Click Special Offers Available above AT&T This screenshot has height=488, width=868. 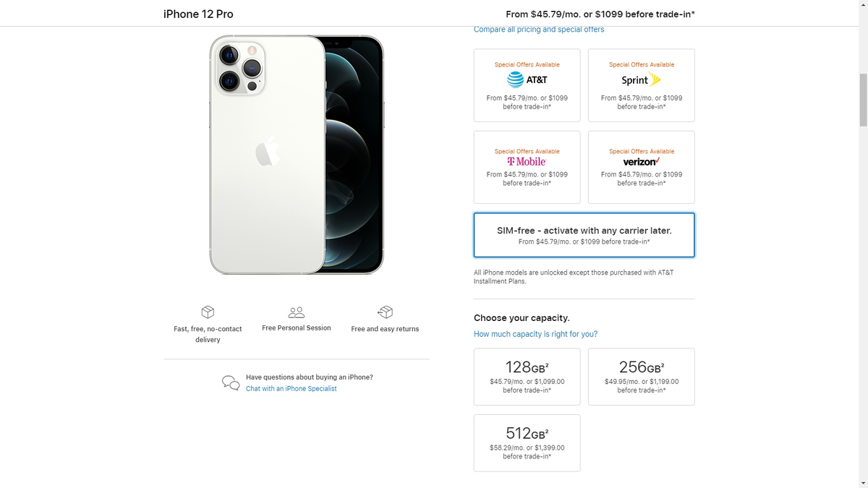[527, 64]
